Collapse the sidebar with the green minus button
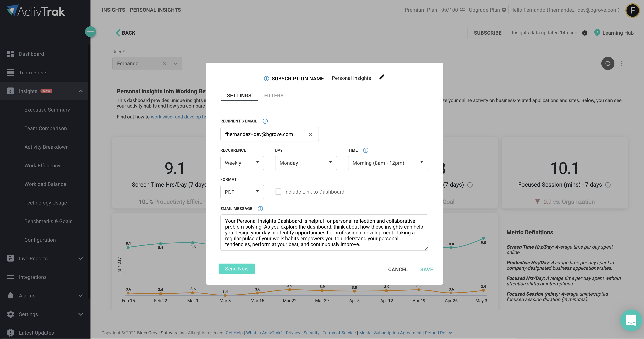This screenshot has width=644, height=339. coord(90,32)
